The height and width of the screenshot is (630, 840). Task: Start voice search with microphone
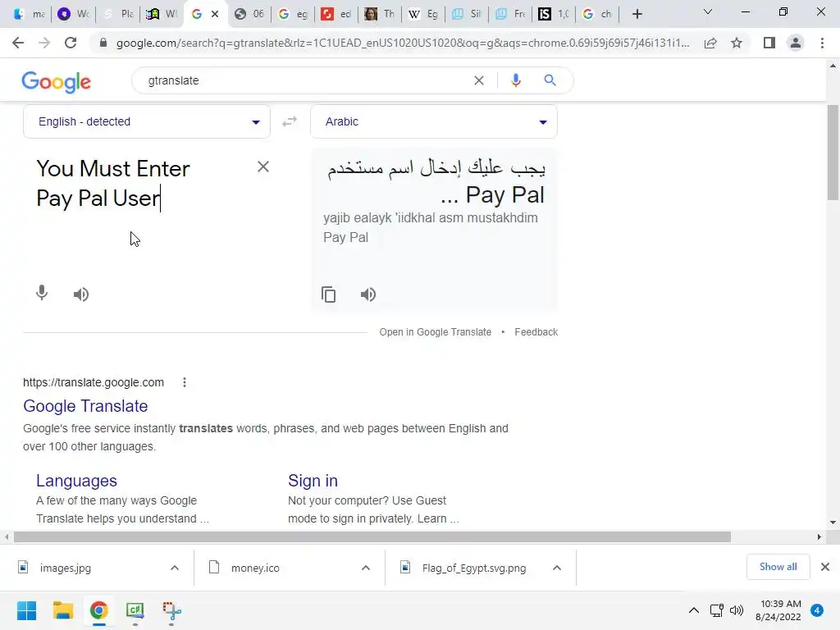(x=515, y=80)
